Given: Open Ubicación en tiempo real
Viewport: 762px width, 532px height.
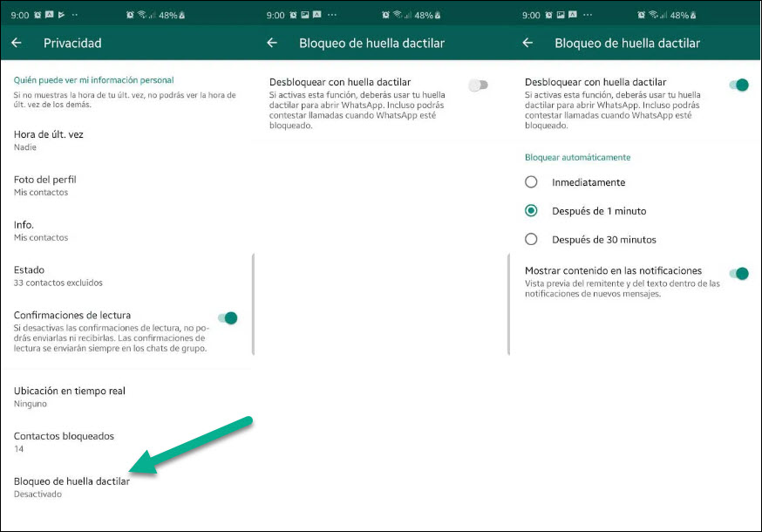Looking at the screenshot, I should tap(70, 397).
